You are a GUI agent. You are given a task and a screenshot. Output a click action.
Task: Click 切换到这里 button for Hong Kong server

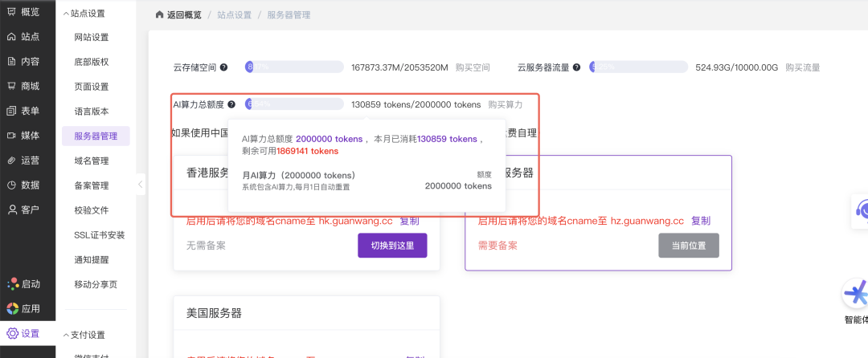[392, 246]
